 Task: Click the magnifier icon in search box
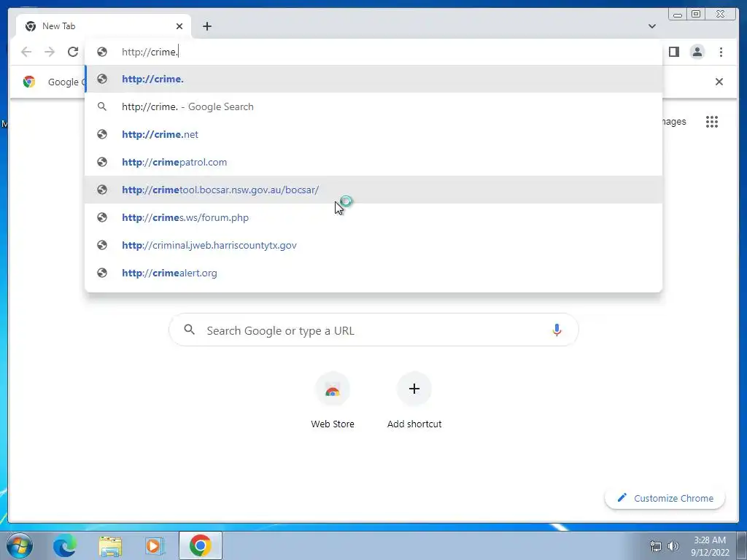(x=189, y=330)
